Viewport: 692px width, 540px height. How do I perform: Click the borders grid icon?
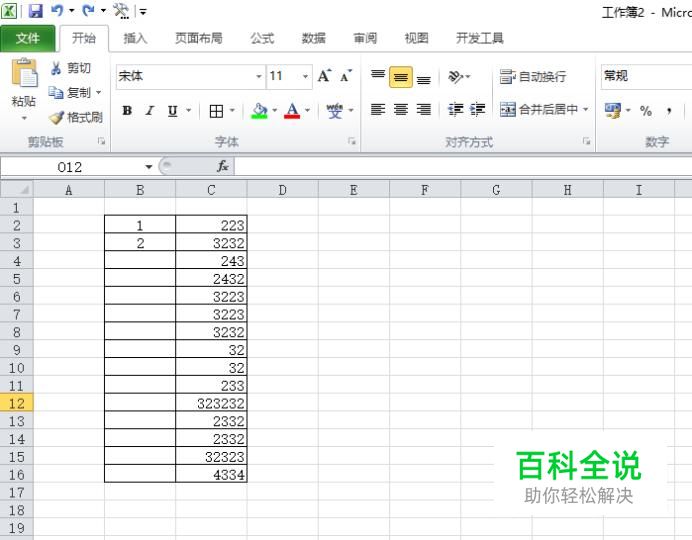[x=216, y=111]
